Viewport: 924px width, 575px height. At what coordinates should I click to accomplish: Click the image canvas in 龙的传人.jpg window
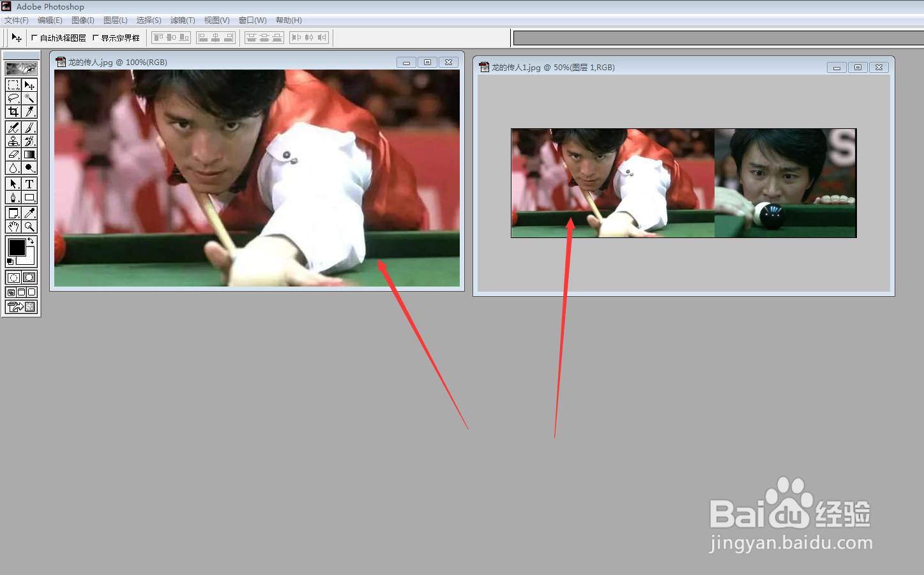tap(257, 178)
